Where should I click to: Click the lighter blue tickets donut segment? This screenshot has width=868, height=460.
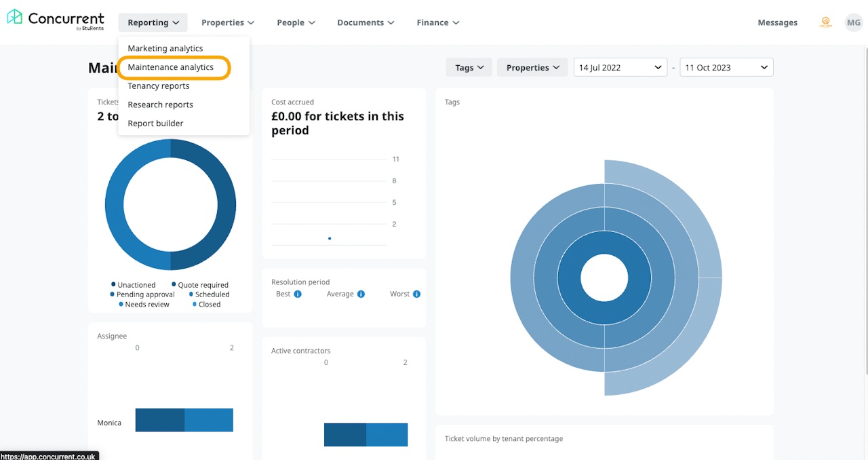(x=114, y=205)
